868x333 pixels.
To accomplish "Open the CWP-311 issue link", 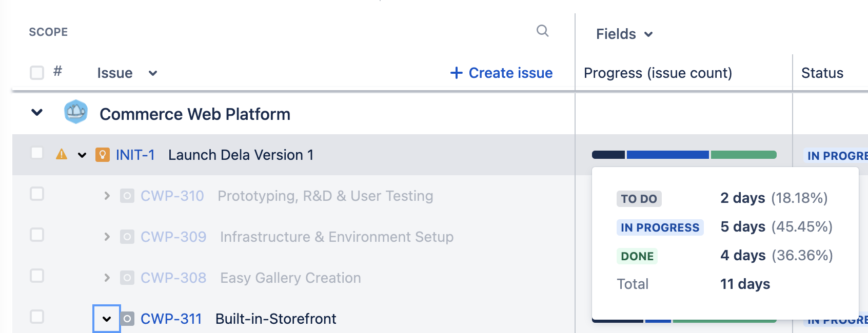I will pyautogui.click(x=171, y=319).
